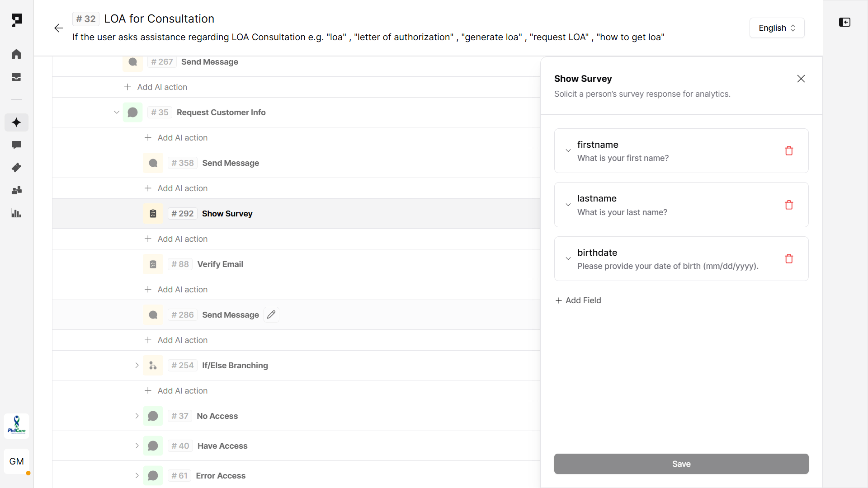
Task: Open the inbox tray icon in sidebar
Action: point(16,77)
